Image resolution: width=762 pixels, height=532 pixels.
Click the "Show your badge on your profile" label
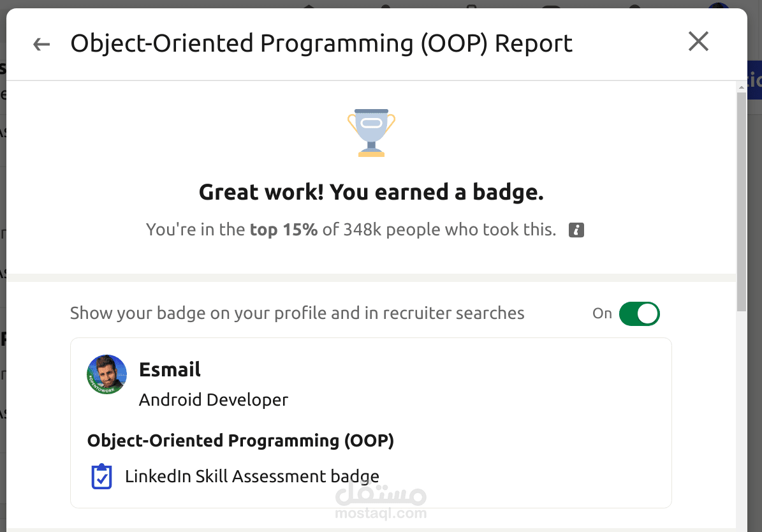tap(297, 313)
